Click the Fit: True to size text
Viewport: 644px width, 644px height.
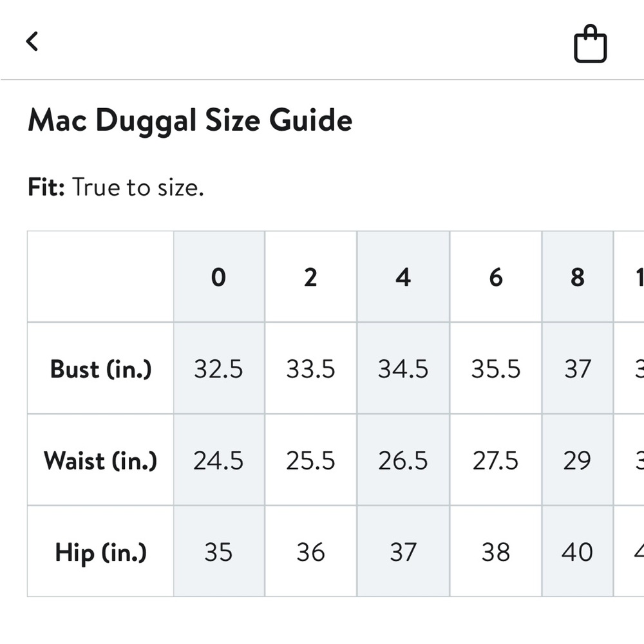116,187
